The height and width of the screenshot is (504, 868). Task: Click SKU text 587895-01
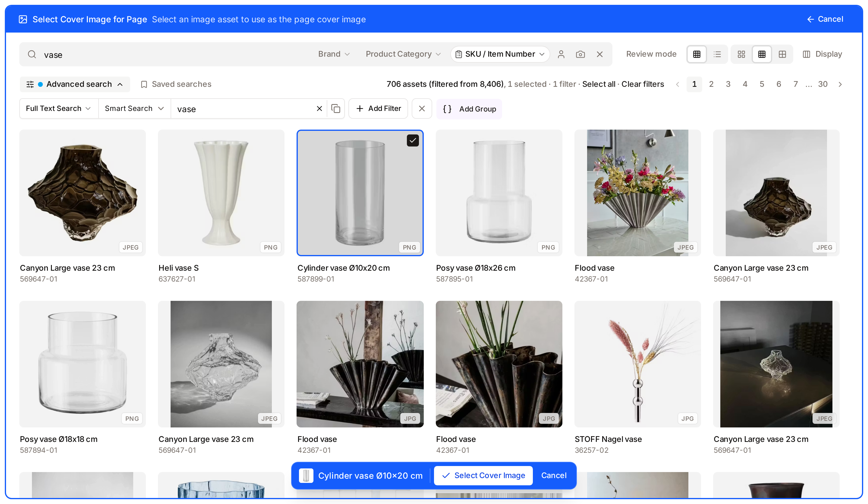click(454, 279)
